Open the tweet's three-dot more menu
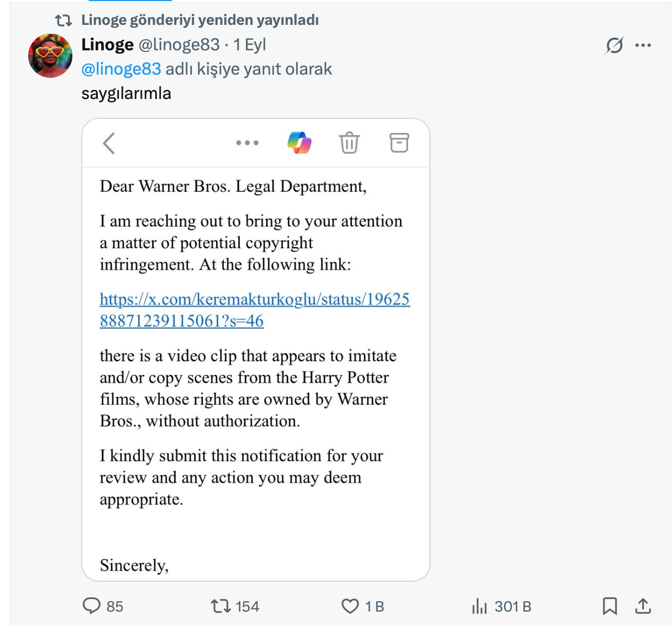Image resolution: width=672 pixels, height=626 pixels. pos(643,45)
